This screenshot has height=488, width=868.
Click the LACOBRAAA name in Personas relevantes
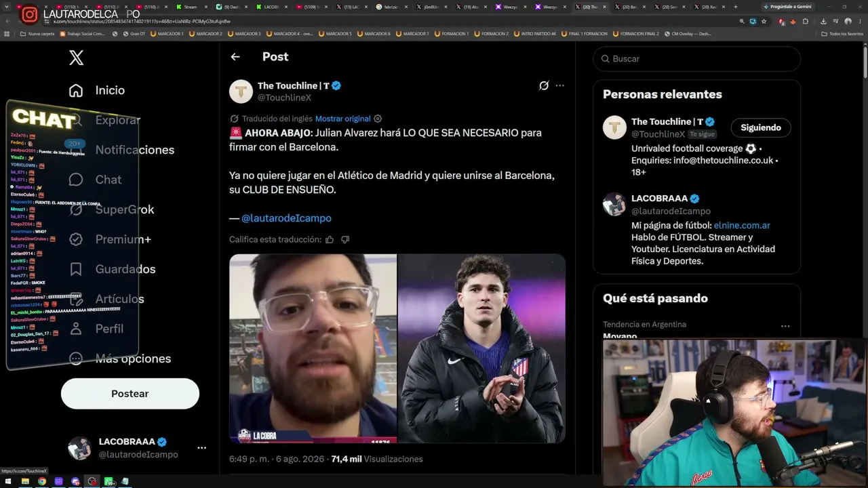660,199
